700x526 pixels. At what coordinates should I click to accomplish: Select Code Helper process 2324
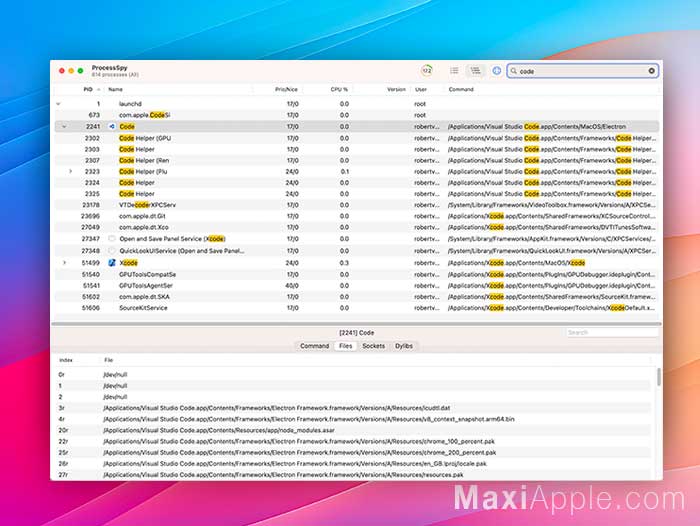click(356, 183)
